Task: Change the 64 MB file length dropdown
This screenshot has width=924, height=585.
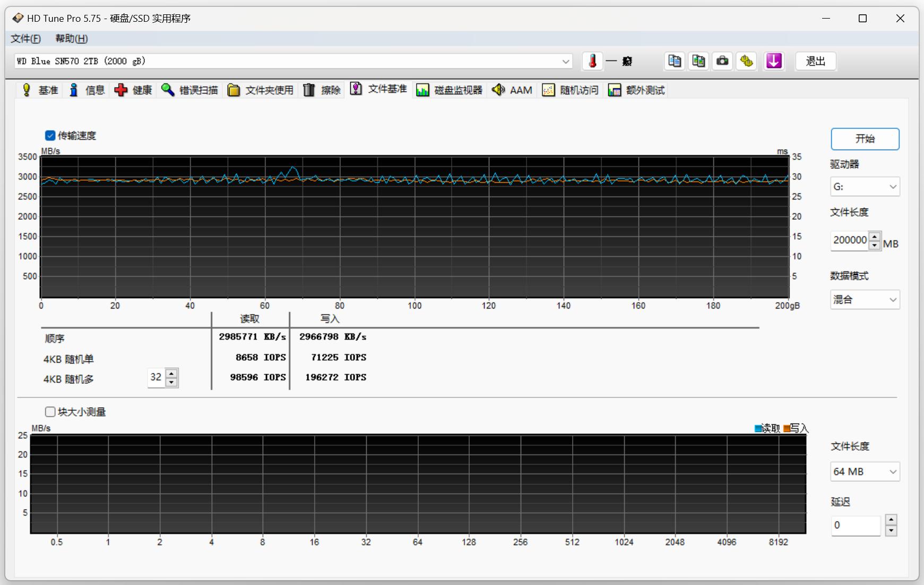Action: point(865,471)
